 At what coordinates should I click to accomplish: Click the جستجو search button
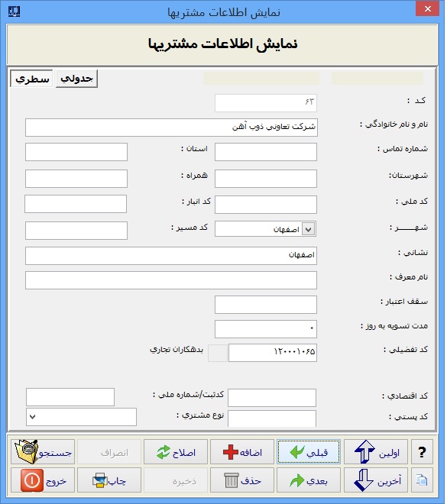43,451
